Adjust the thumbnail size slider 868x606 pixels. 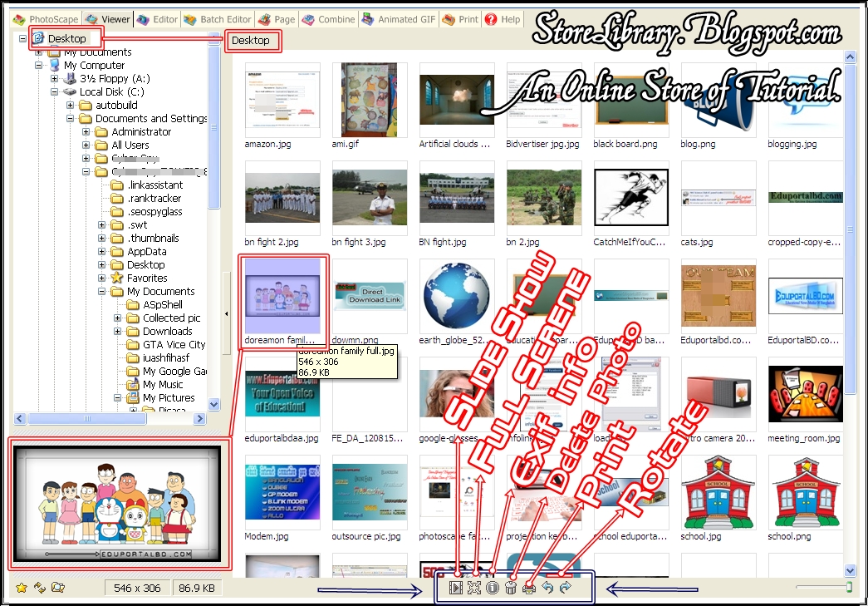[x=849, y=587]
